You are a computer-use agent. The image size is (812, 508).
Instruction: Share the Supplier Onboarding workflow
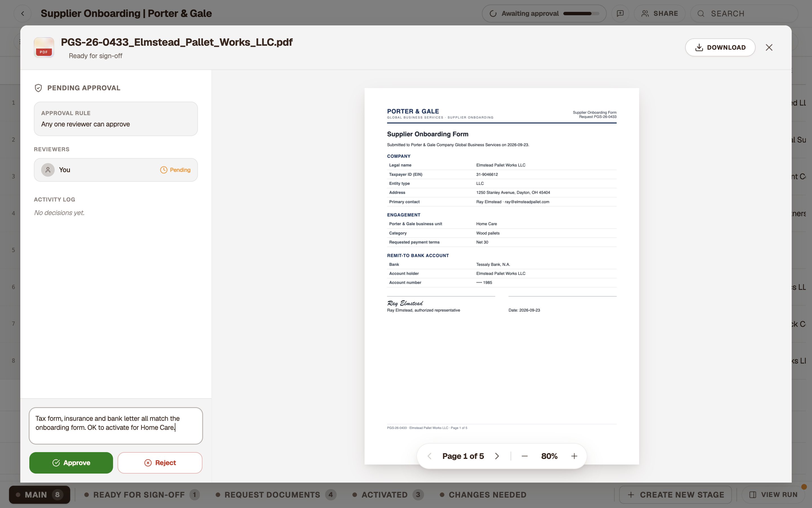point(659,14)
